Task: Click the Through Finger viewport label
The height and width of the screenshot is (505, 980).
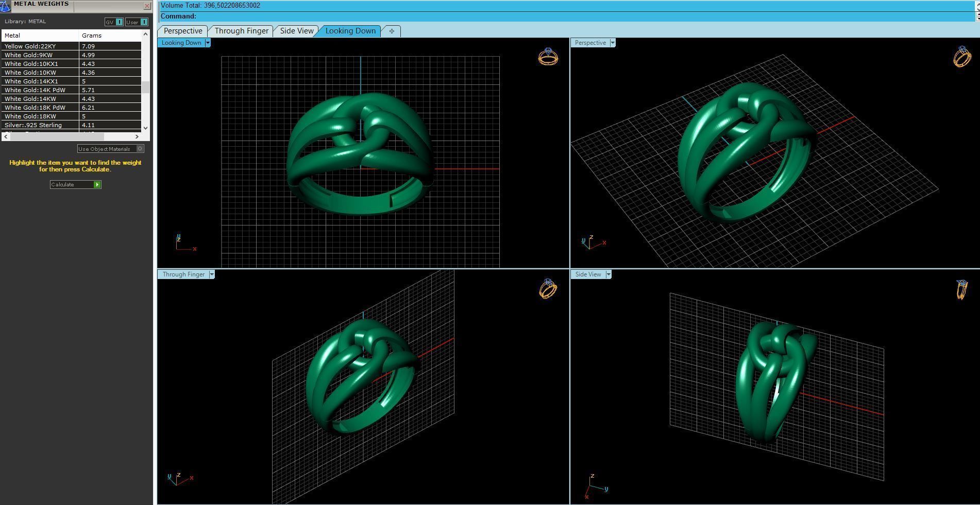Action: [x=183, y=274]
